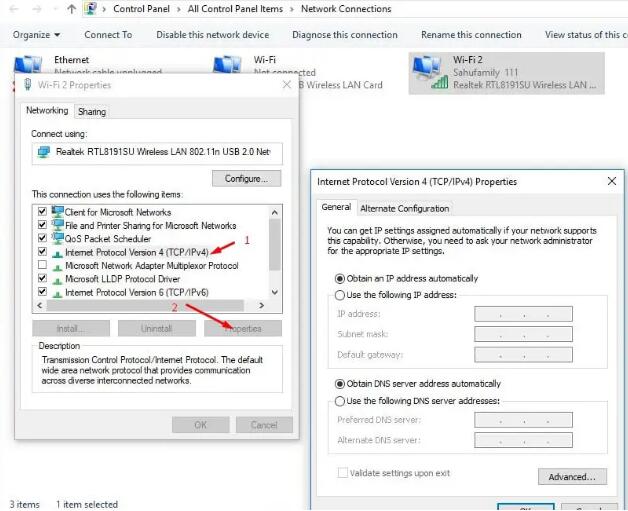The width and height of the screenshot is (628, 511).
Task: Enable Microsoft Network Adapter Multiplexor Protocol checkbox
Action: (x=42, y=265)
